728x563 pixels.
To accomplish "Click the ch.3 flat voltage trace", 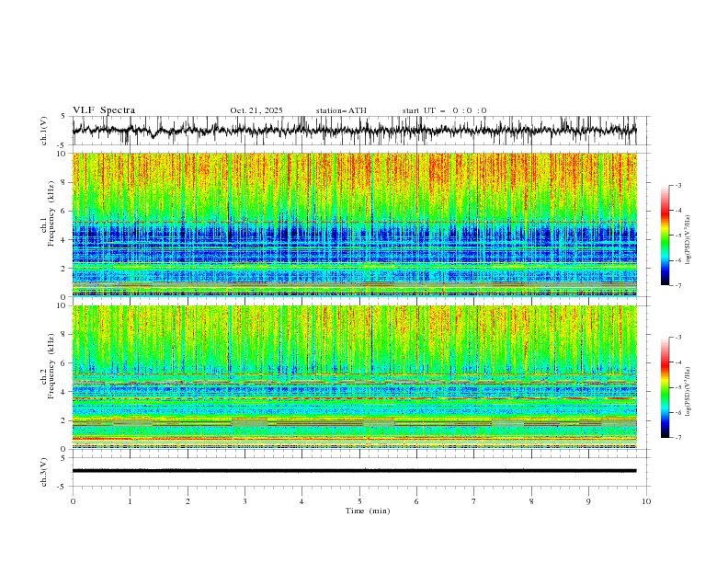I will 354,471.
